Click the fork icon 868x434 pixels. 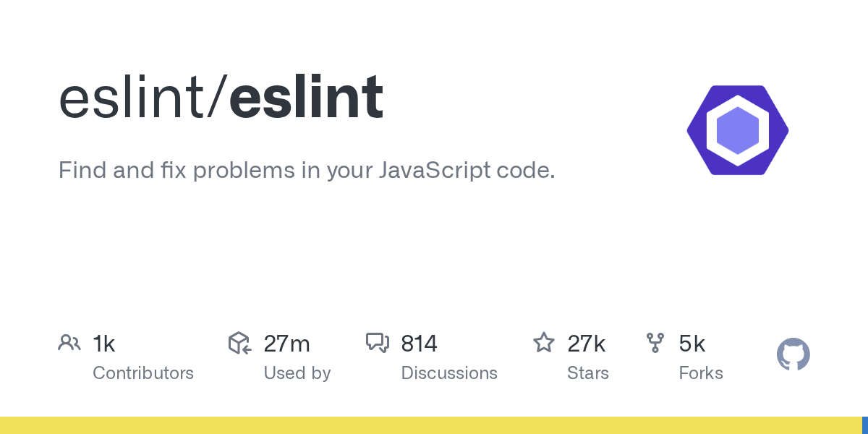[x=655, y=343]
